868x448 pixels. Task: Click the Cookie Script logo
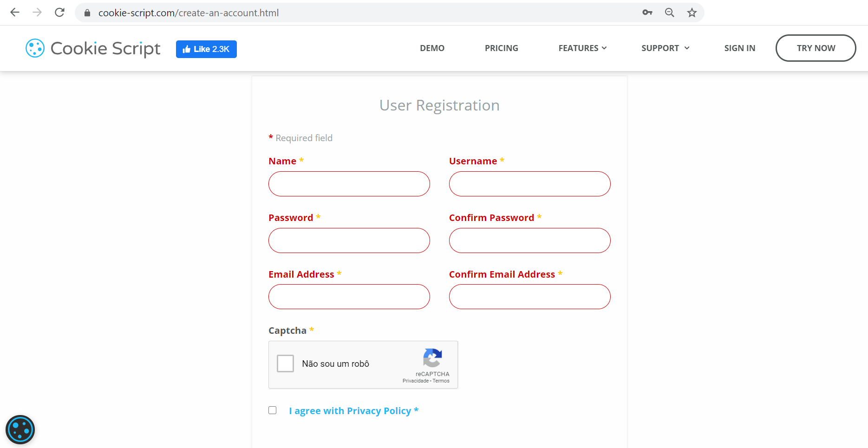pyautogui.click(x=93, y=48)
